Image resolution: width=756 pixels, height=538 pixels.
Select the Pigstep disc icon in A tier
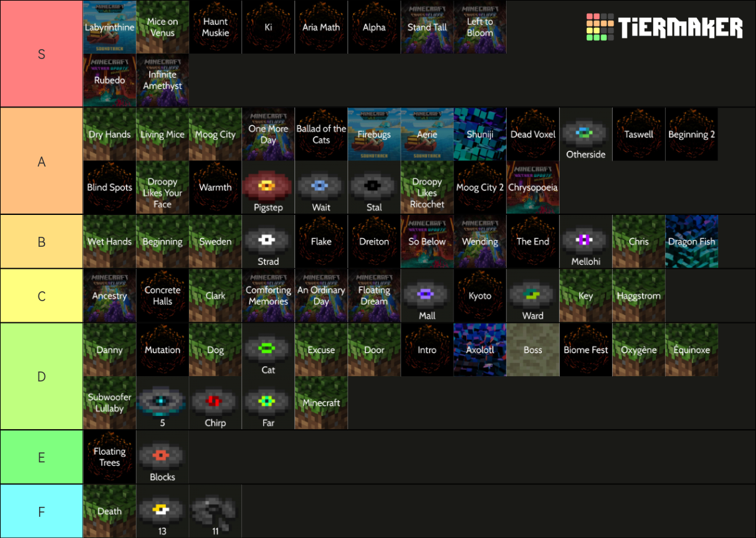click(267, 187)
